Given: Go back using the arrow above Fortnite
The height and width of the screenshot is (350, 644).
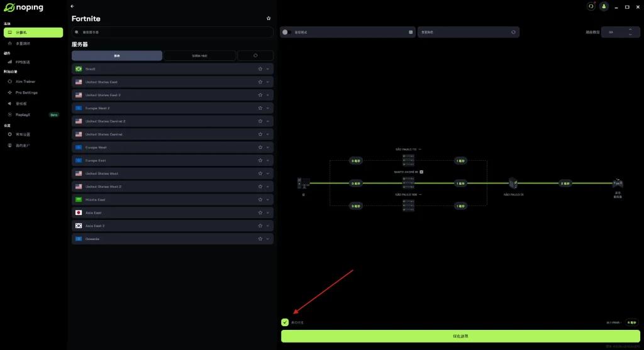Looking at the screenshot, I should pos(72,6).
